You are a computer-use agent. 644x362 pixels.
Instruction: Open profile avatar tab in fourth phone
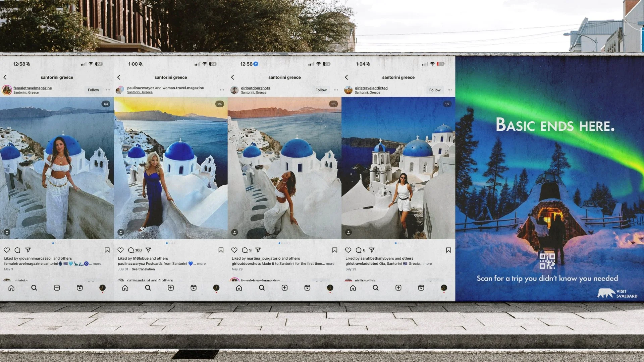point(444,288)
